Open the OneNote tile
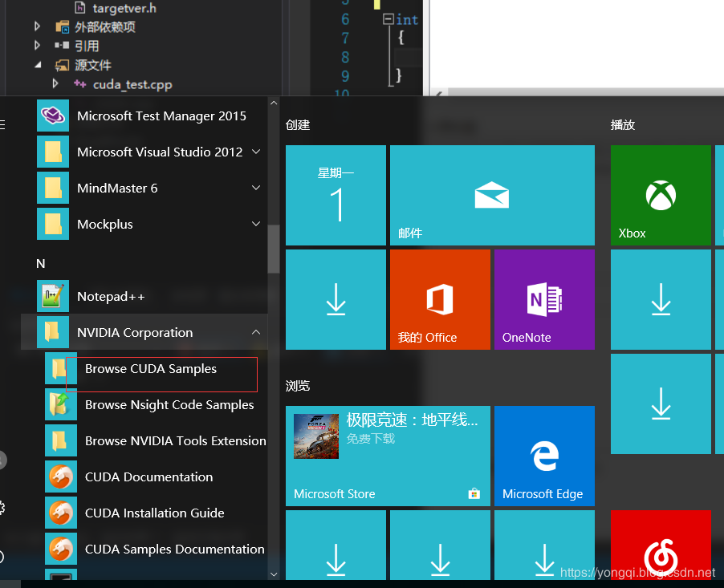Image resolution: width=724 pixels, height=588 pixels. (544, 299)
